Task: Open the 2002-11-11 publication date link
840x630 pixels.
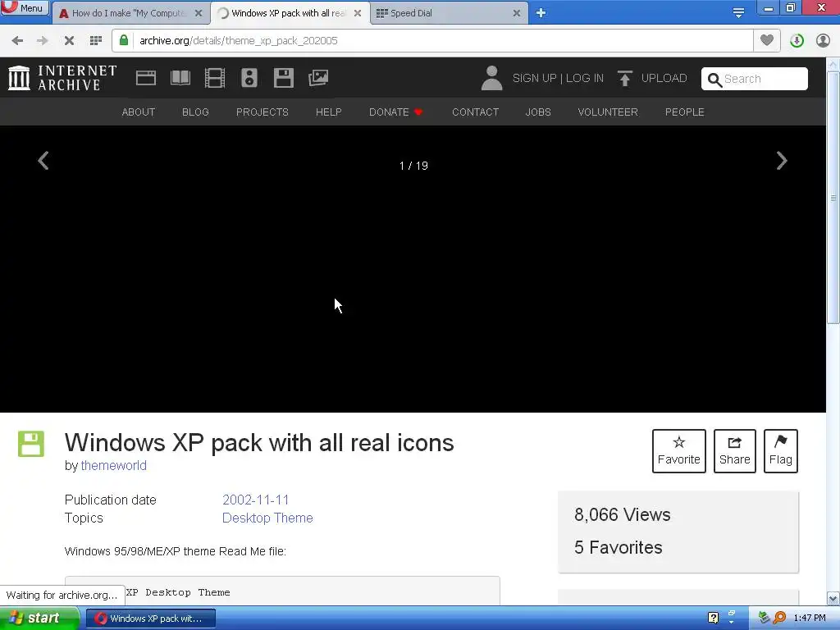Action: pyautogui.click(x=256, y=500)
